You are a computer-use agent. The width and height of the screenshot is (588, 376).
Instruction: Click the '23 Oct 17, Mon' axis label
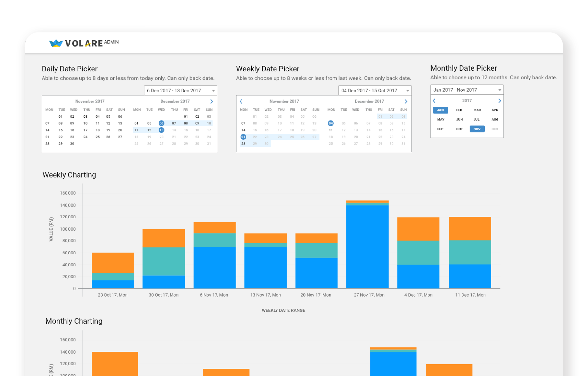(113, 295)
